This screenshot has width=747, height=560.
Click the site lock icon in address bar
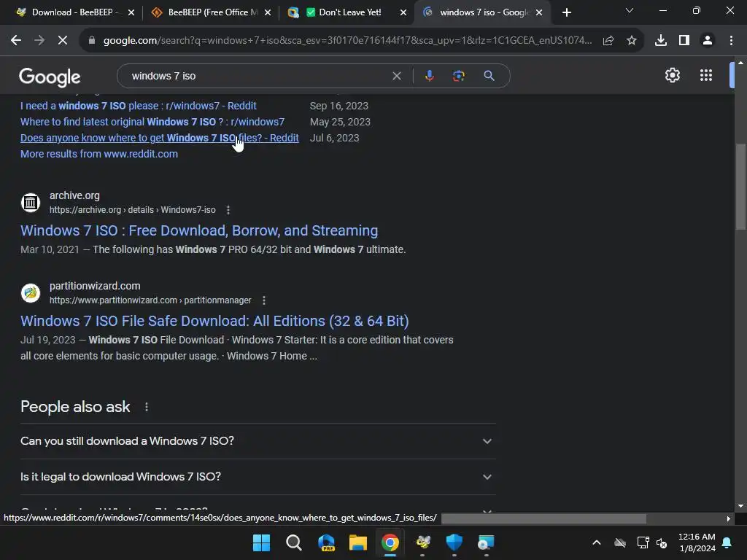(92, 41)
